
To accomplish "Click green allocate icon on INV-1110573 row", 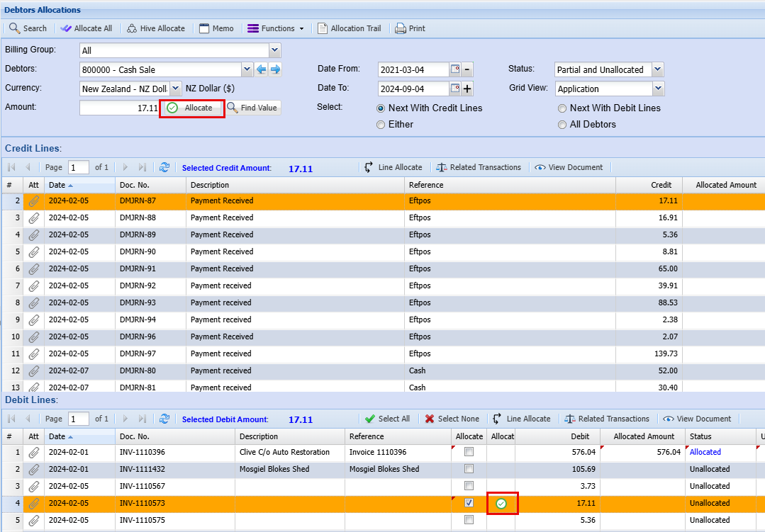I will coord(501,503).
